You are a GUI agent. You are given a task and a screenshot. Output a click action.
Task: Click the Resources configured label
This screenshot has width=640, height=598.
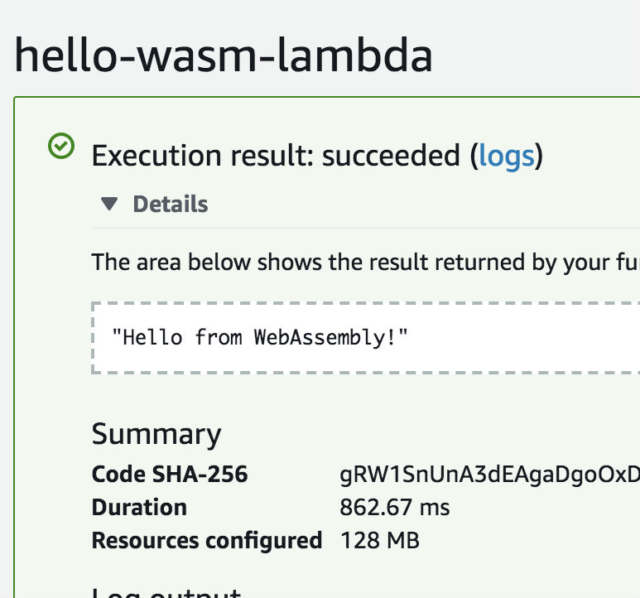click(207, 540)
